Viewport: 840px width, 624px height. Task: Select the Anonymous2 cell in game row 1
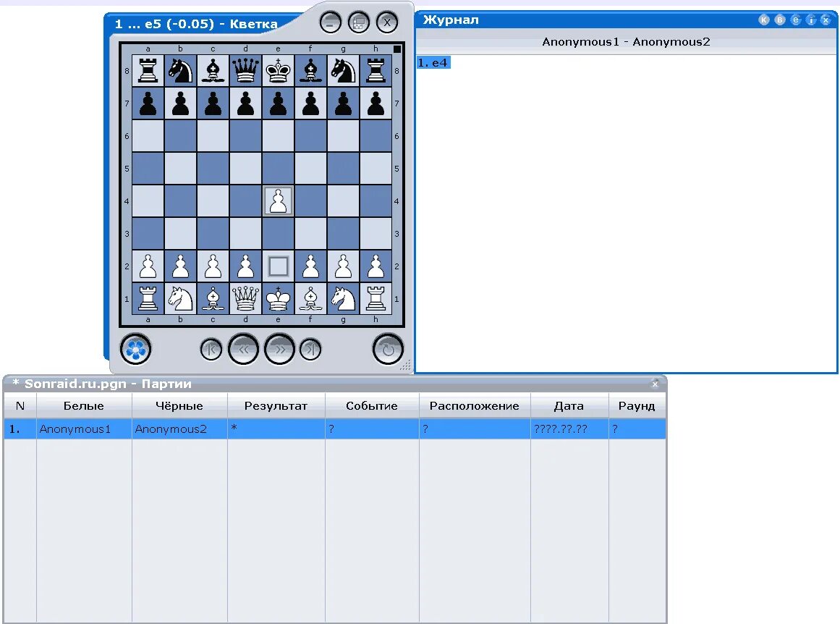tap(179, 429)
